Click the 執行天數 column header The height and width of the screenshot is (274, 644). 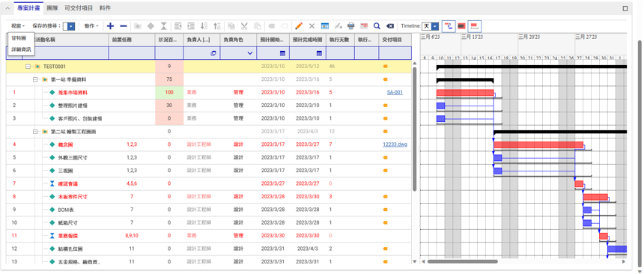pyautogui.click(x=340, y=40)
